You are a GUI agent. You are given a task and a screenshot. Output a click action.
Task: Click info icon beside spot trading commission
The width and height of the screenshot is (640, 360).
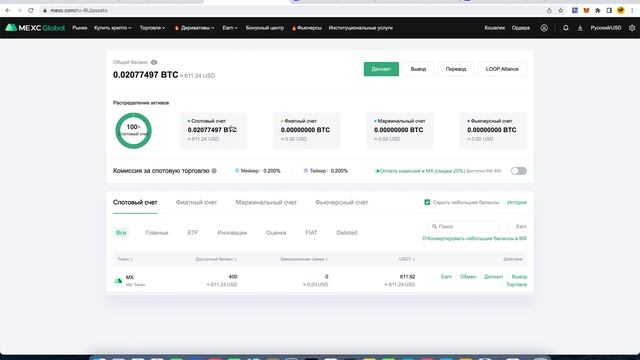click(214, 171)
